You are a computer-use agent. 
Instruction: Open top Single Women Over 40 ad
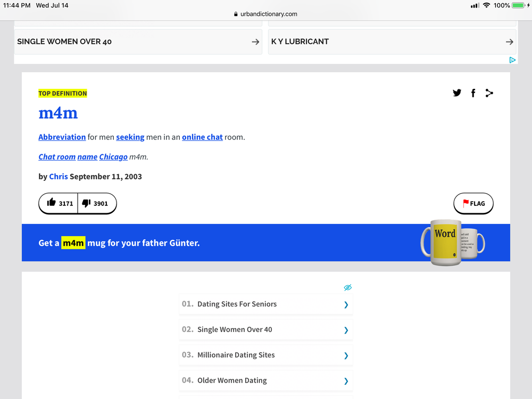[x=138, y=41]
